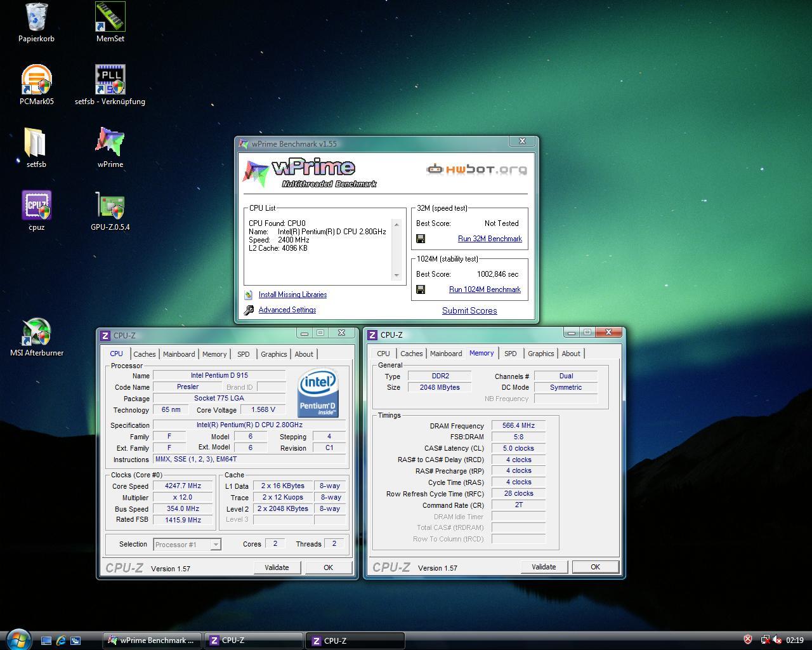Click Validate in right CPU-Z Memory window
The image size is (812, 650).
click(544, 567)
